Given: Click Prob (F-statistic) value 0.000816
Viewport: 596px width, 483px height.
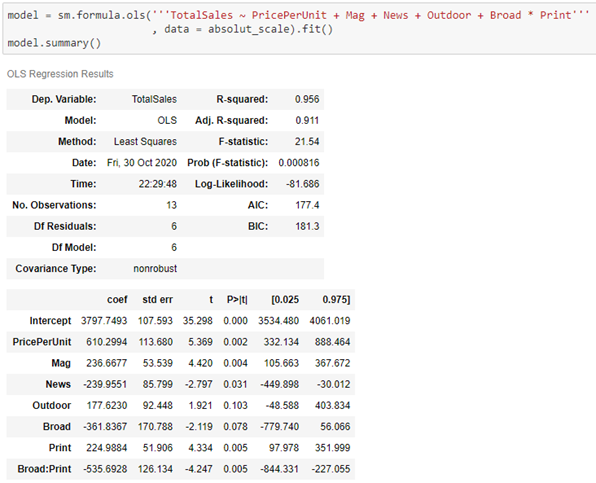Looking at the screenshot, I should [299, 163].
